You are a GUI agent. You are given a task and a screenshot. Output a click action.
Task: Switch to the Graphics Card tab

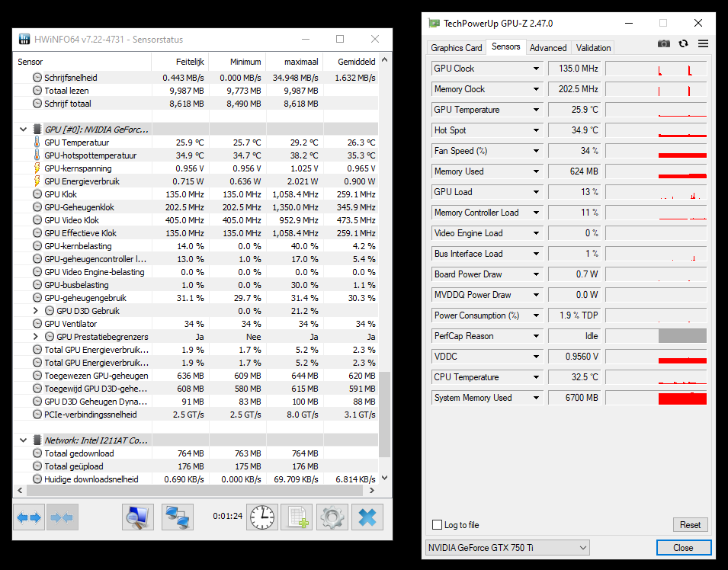coord(457,48)
